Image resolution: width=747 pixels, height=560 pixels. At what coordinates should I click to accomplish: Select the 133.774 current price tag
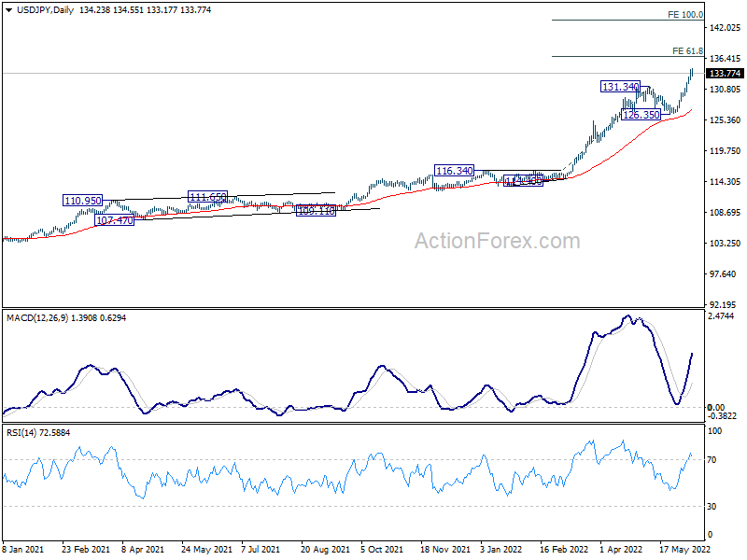pos(725,74)
